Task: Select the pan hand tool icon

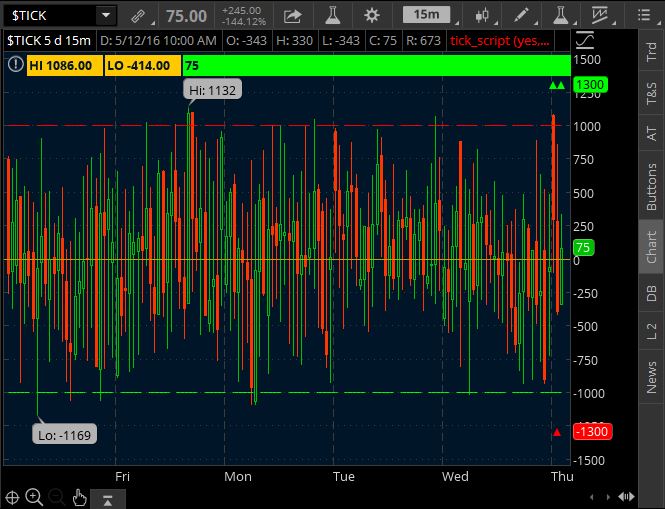Action: (79, 498)
